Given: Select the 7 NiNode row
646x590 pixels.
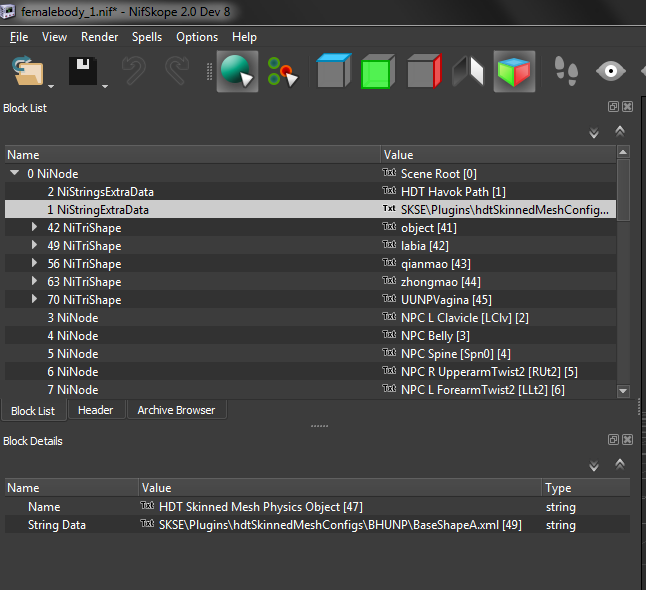Looking at the screenshot, I should coord(310,389).
